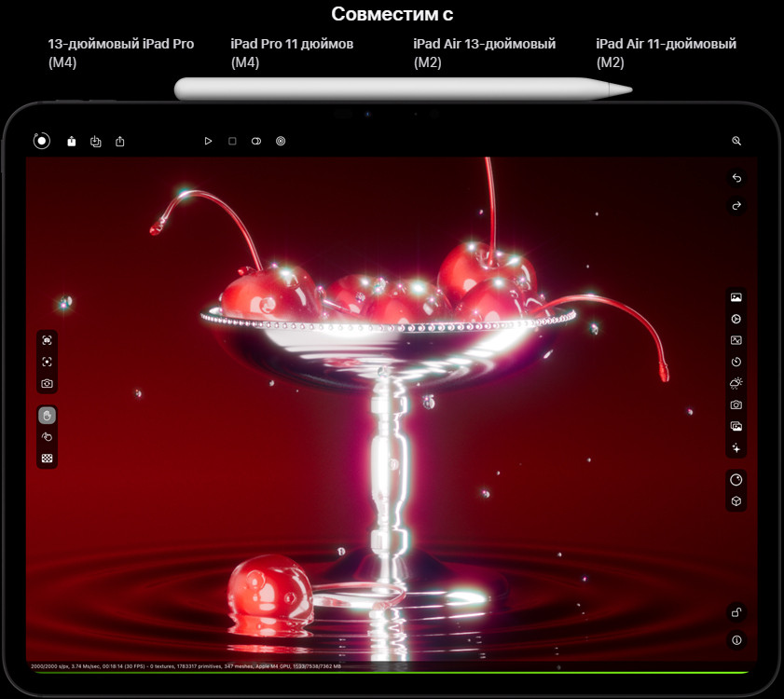Click the 3D cube object icon

(x=736, y=501)
